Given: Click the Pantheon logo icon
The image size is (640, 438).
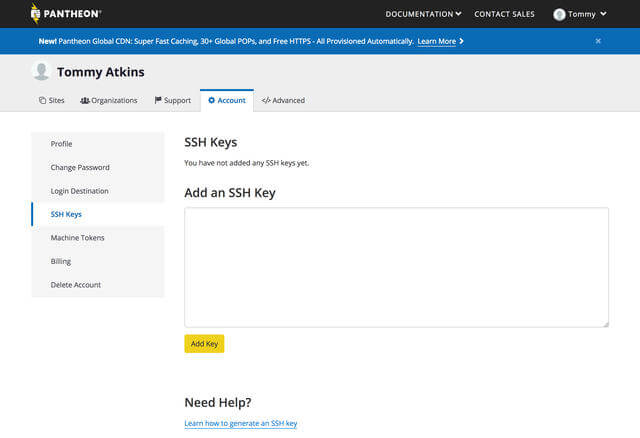Looking at the screenshot, I should (x=36, y=14).
